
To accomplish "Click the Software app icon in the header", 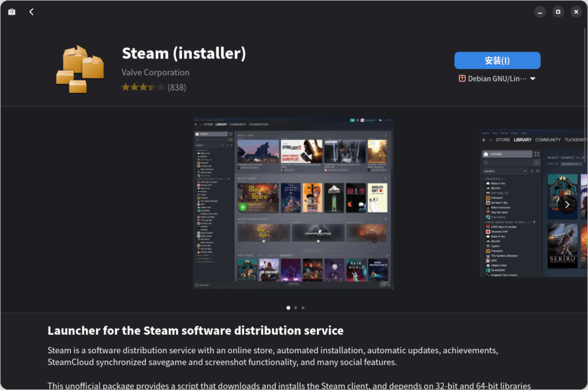I will click(12, 12).
